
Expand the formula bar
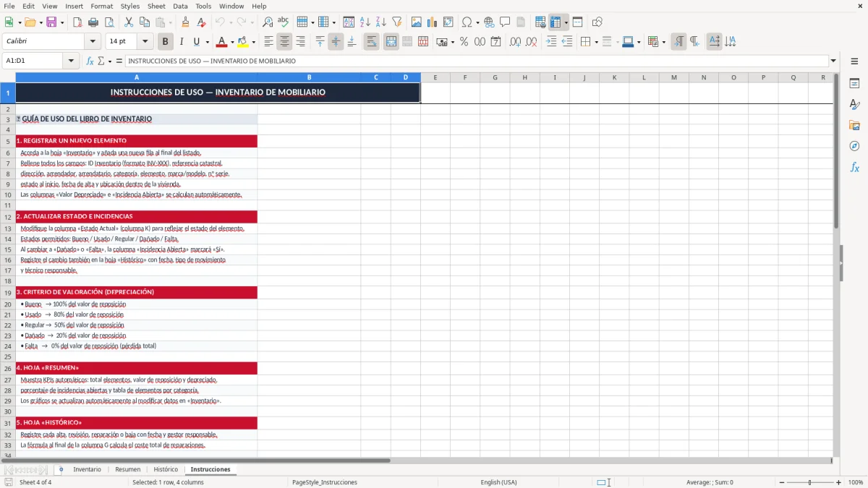coord(833,61)
